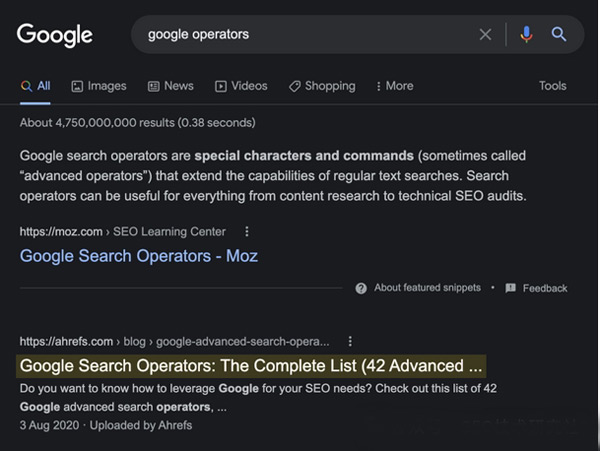
Task: Clear the search box with X icon
Action: coord(485,35)
